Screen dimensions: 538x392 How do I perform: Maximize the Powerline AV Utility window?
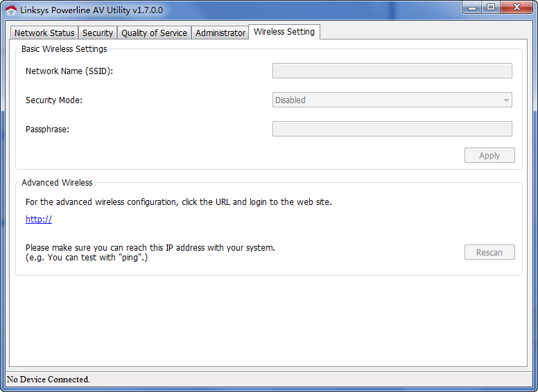pyautogui.click(x=491, y=7)
